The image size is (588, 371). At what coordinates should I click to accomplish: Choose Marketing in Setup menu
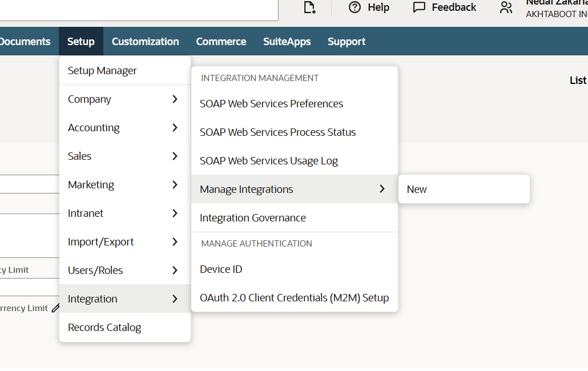[x=125, y=184]
